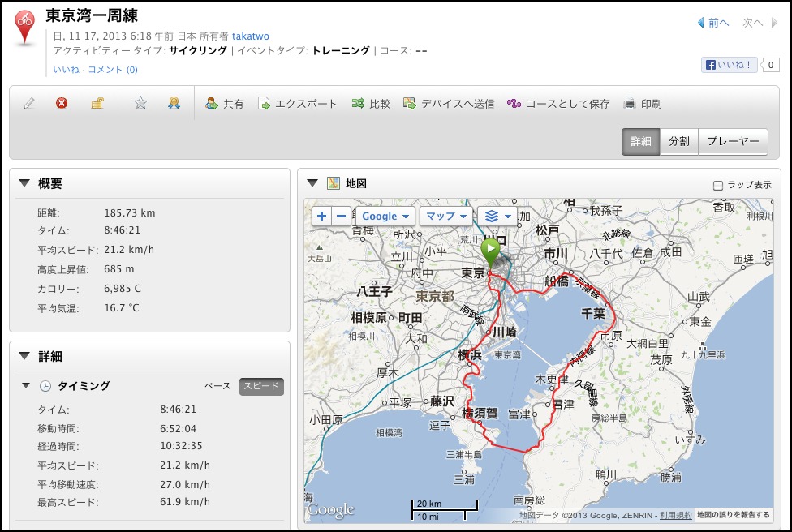Click the map icon beside 地図

click(334, 183)
